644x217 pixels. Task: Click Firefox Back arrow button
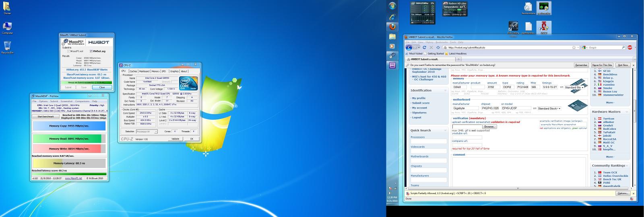[x=409, y=47]
